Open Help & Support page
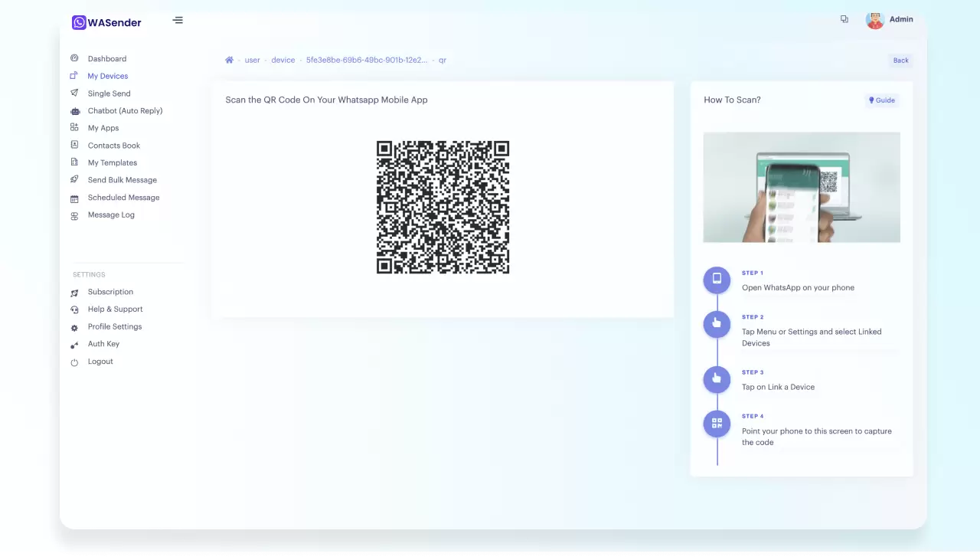The image size is (980, 560). tap(116, 309)
